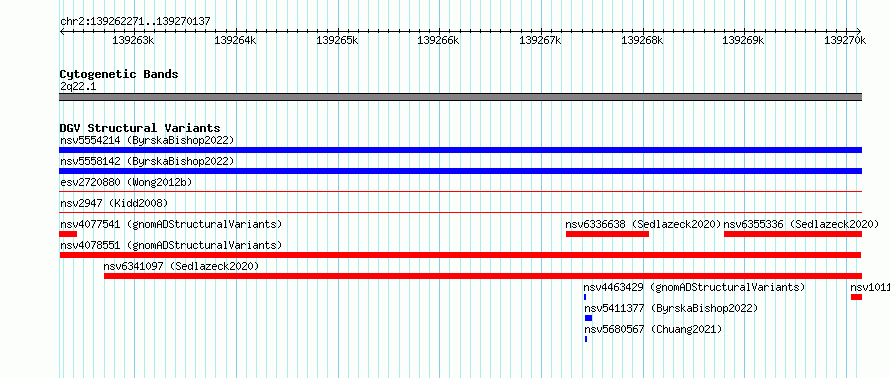Viewport: 890px width, 378px height.
Task: Click the 2q22.1 band label
Action: pos(78,86)
